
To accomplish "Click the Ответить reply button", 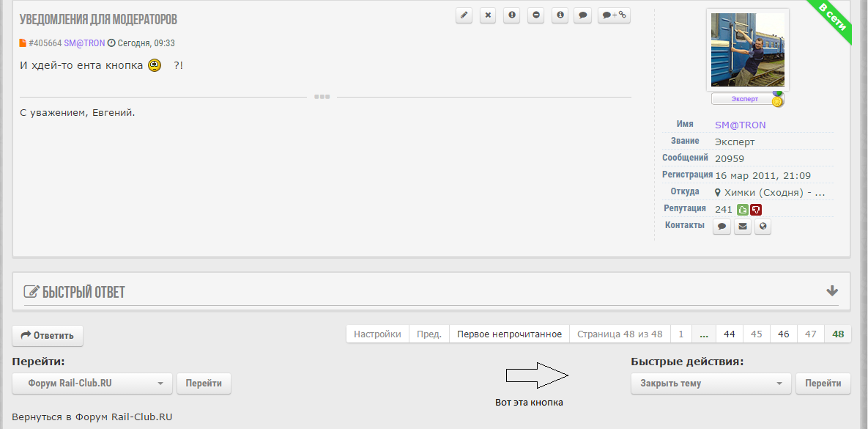I will pos(48,336).
